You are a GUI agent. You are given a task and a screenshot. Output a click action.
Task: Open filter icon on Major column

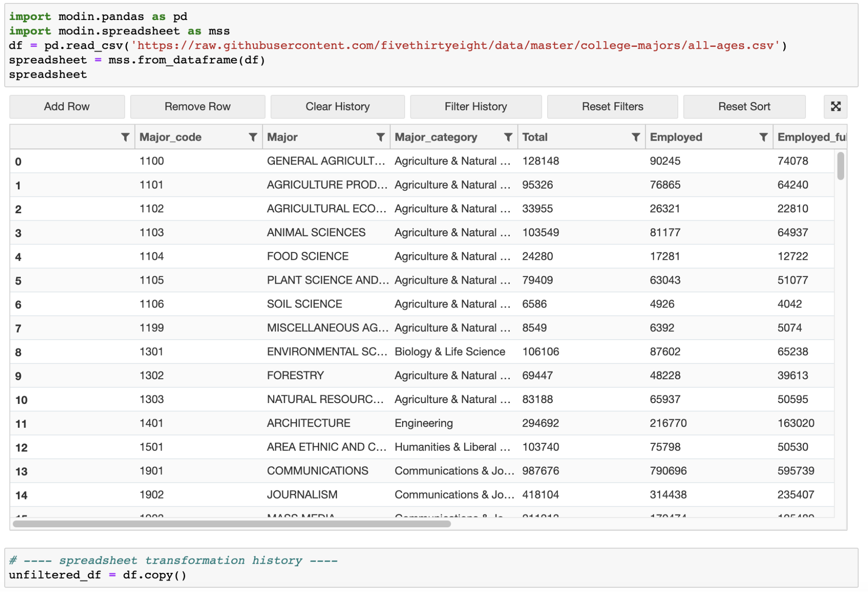[x=380, y=137]
